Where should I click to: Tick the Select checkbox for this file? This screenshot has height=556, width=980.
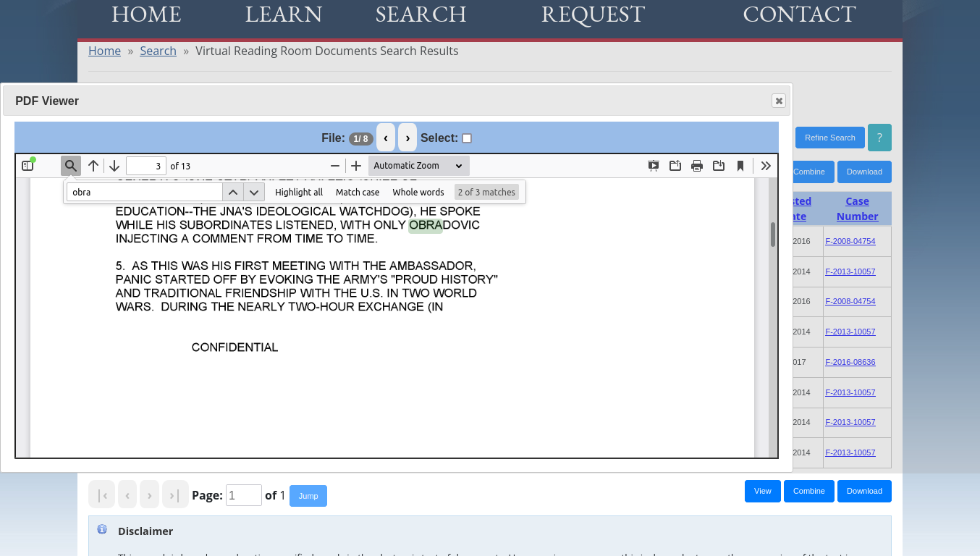[467, 138]
